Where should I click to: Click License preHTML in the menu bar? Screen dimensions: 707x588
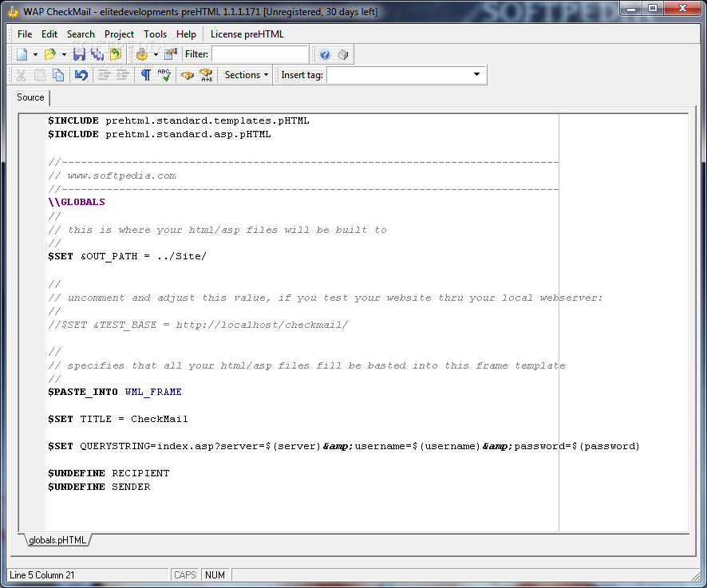(247, 34)
